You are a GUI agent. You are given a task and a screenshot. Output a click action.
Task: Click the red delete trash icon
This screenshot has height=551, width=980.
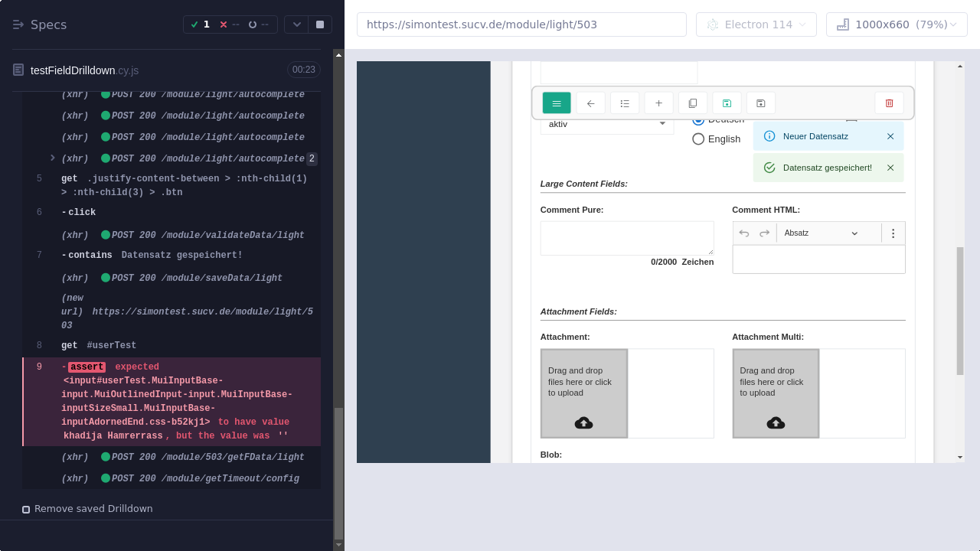click(889, 103)
